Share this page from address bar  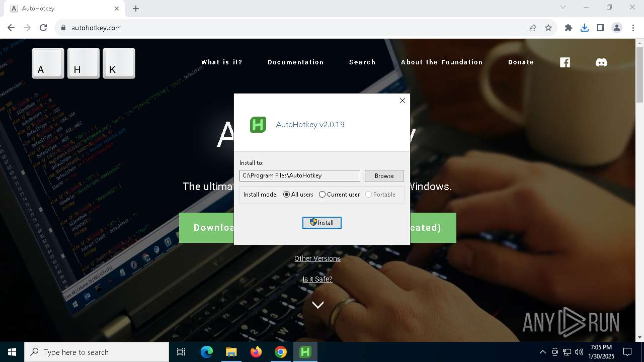[x=532, y=28]
